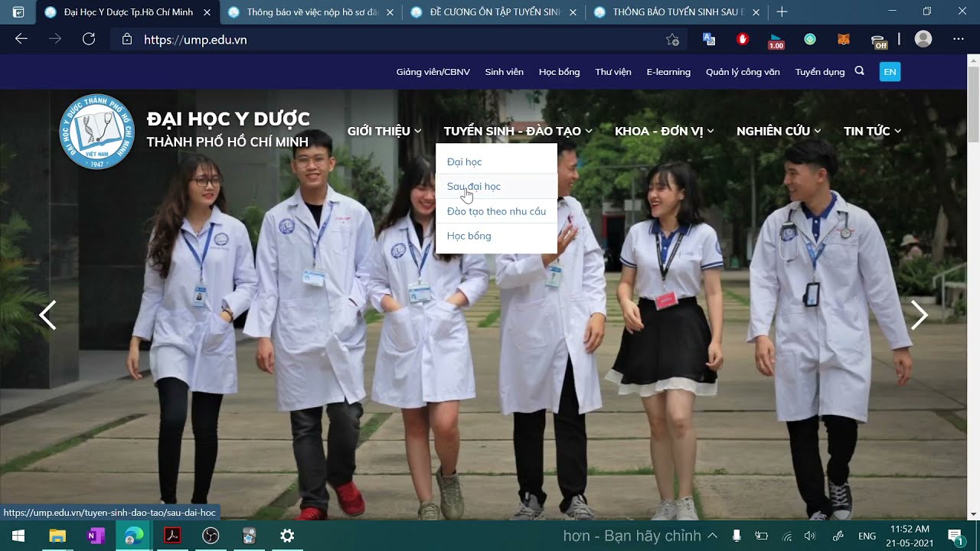Close the ĐỀ CƯƠNG ÔN TẬP tab
The height and width of the screenshot is (551, 980).
(573, 12)
